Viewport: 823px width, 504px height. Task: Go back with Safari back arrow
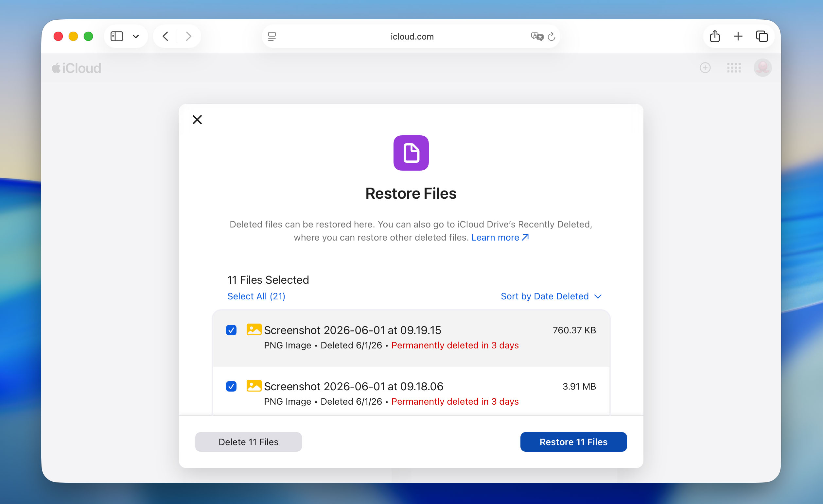coord(165,36)
